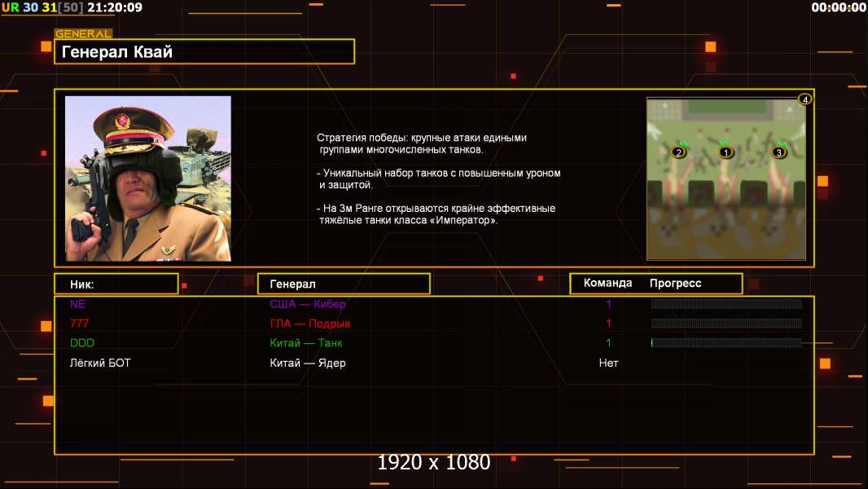The height and width of the screenshot is (489, 868).
Task: Click the ГЛА — Подрыв general entry
Action: tap(309, 324)
